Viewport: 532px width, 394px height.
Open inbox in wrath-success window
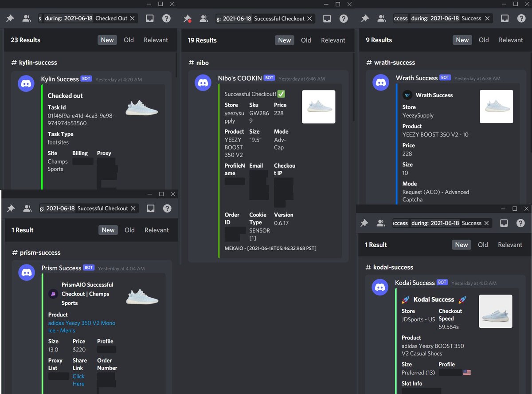coord(505,19)
